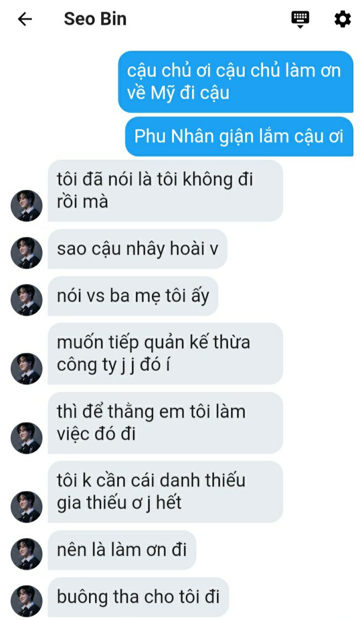Image resolution: width=364 pixels, height=620 pixels.
Task: Select message "tôi đã nói là tôi không đi"
Action: 165,191
